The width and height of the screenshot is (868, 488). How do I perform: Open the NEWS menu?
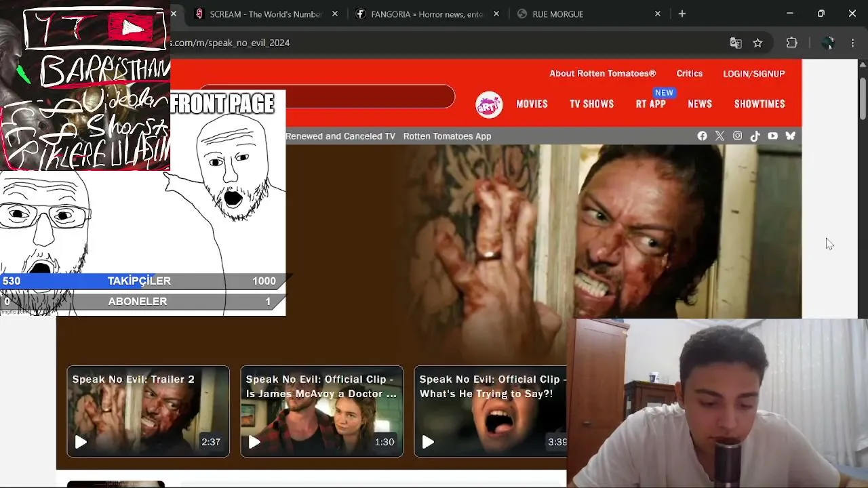[x=700, y=104]
